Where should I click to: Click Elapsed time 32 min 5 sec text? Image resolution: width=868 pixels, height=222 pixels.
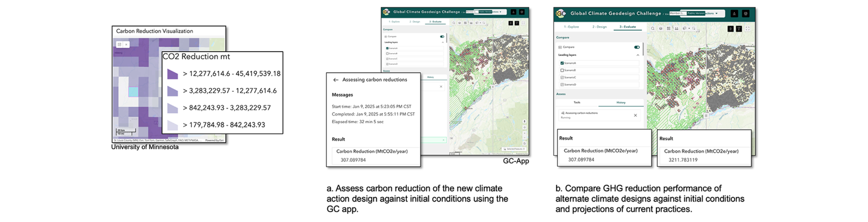358,122
